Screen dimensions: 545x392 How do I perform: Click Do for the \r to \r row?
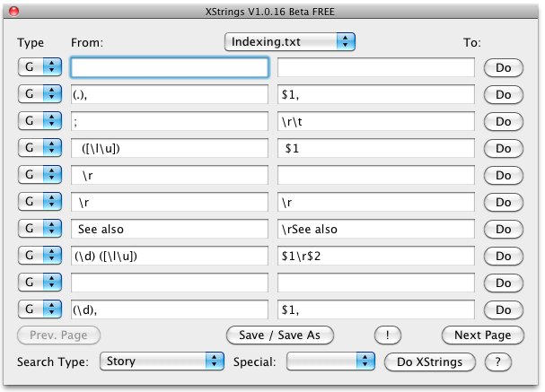504,202
